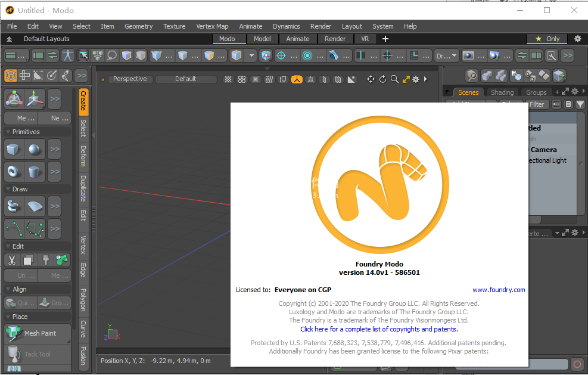This screenshot has width=588, height=375.
Task: Click the Tack Tool button
Action: (38, 354)
